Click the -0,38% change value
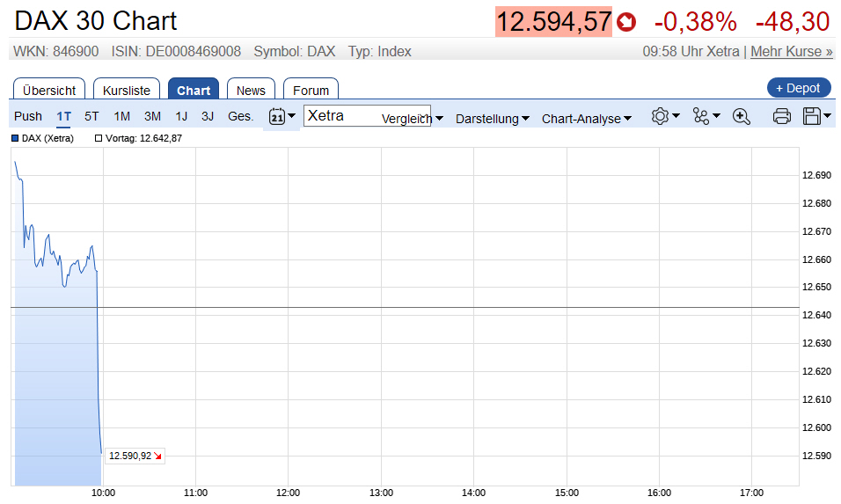 coord(696,22)
